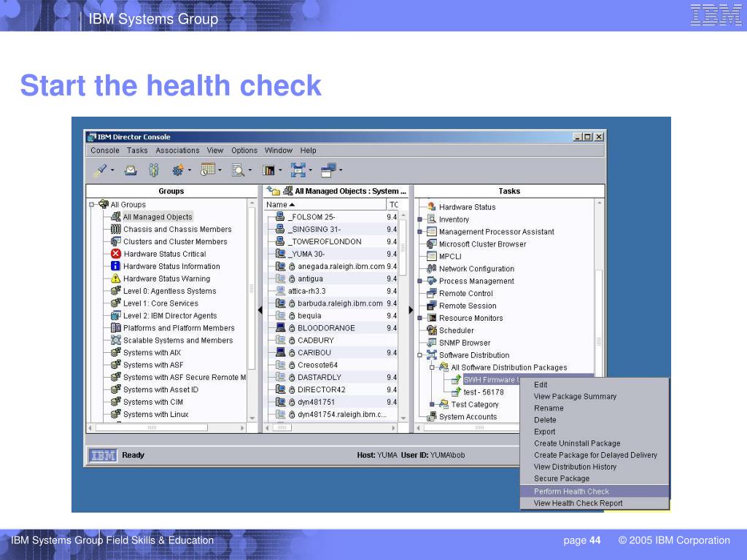Click the Microsoft Cluster Browser task icon
The image size is (747, 560).
click(x=432, y=244)
